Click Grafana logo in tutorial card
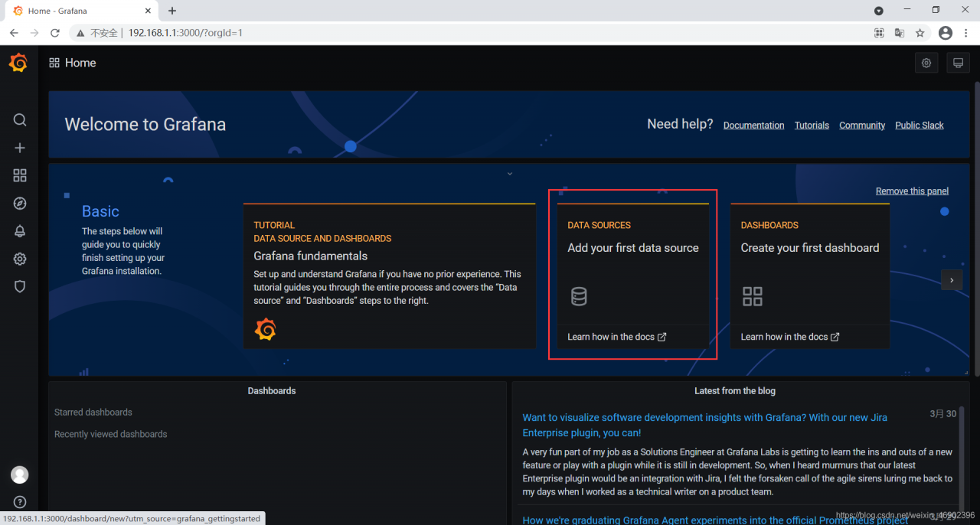Screen dimensions: 980x525 click(x=265, y=329)
